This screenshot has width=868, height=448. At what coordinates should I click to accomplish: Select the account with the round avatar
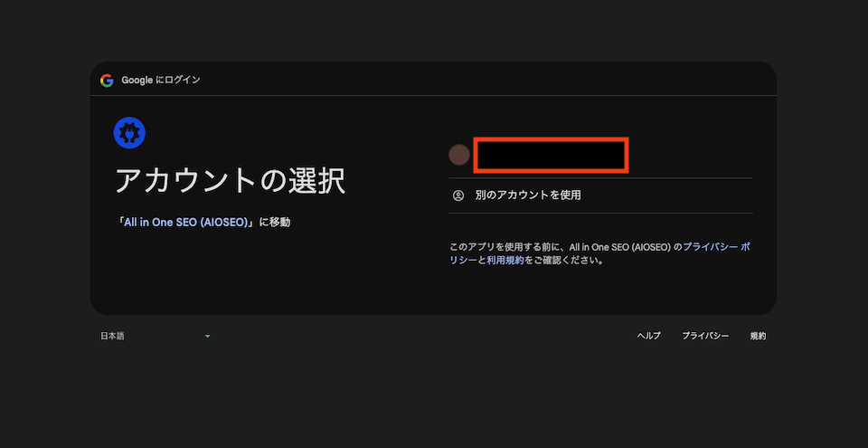pyautogui.click(x=600, y=156)
